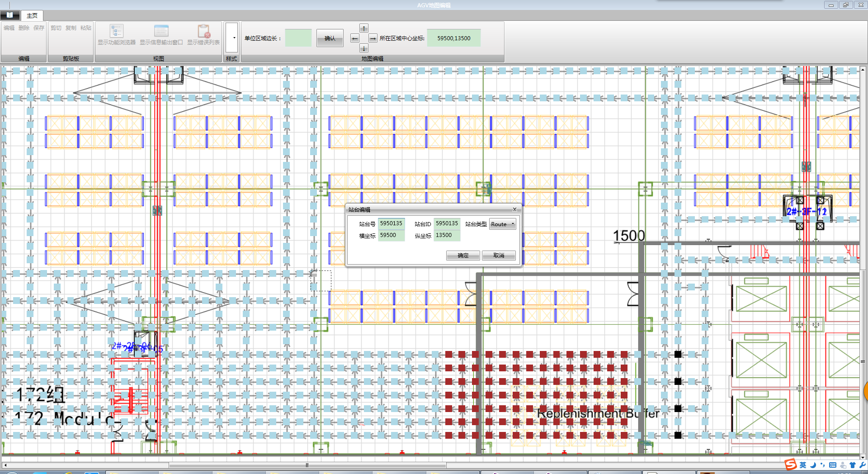Move map region left with left arrow
This screenshot has height=474, width=868.
(355, 38)
